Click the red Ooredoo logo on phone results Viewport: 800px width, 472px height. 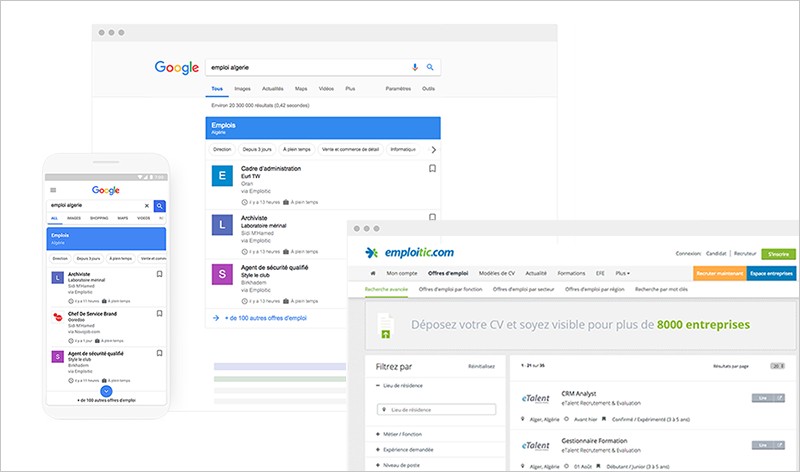[x=58, y=317]
